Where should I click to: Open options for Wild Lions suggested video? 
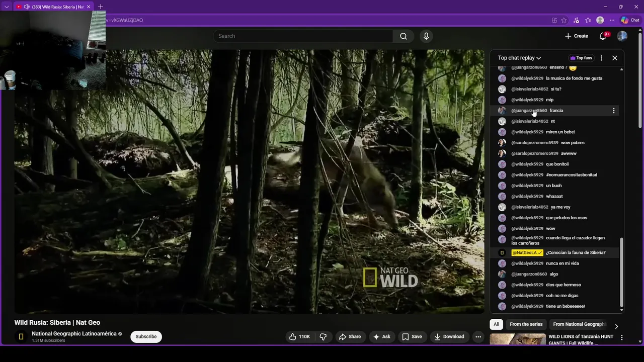(x=622, y=338)
